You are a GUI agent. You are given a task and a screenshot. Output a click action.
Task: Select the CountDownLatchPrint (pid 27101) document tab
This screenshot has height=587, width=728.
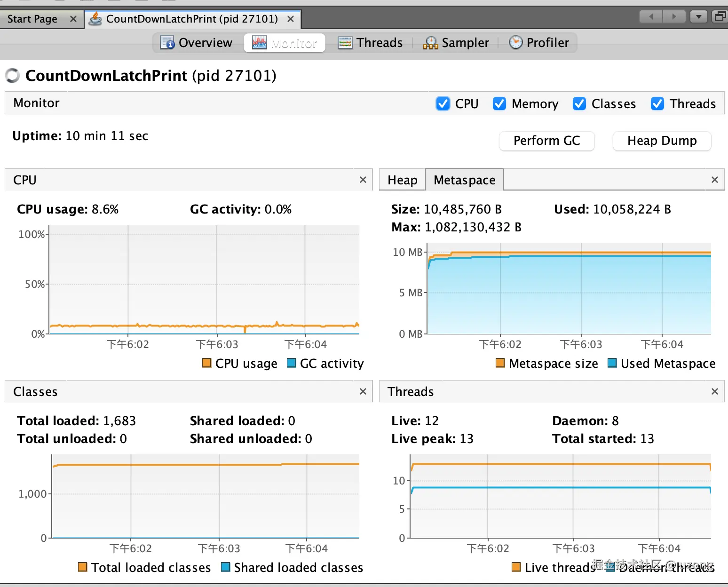click(192, 19)
